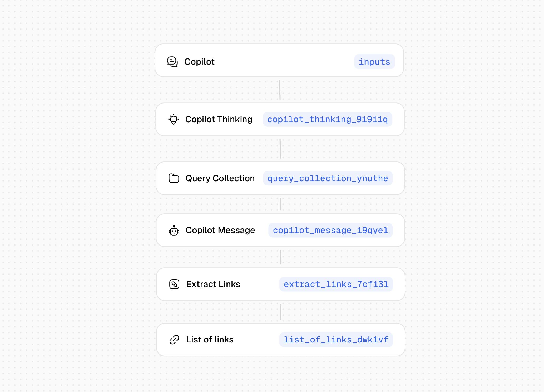
Task: Click the List of links chain icon
Action: click(174, 340)
